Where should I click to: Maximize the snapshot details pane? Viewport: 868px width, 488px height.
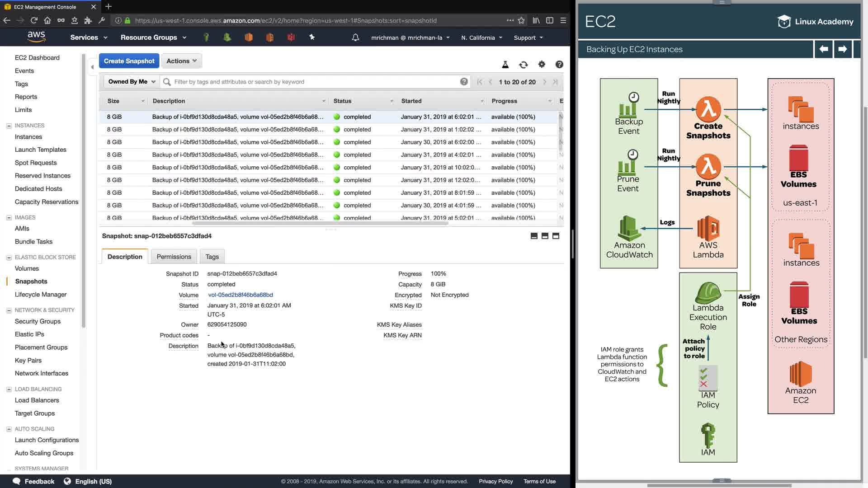[556, 236]
